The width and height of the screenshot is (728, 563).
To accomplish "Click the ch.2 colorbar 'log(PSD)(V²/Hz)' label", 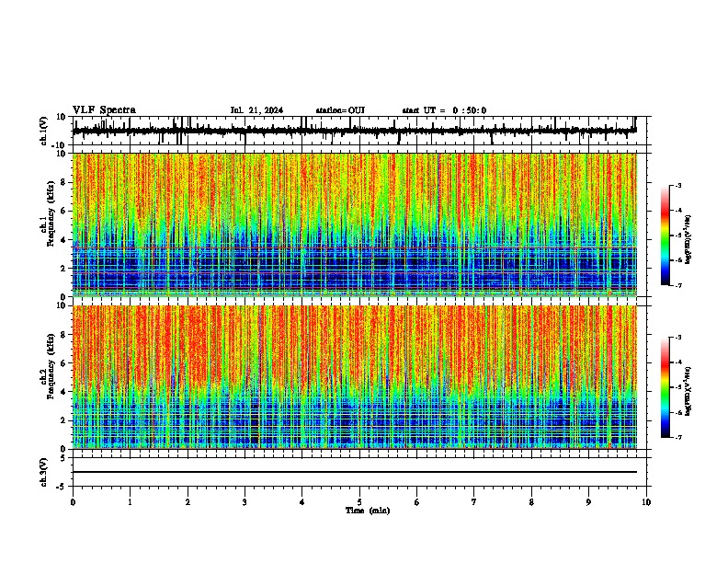I will pyautogui.click(x=688, y=392).
